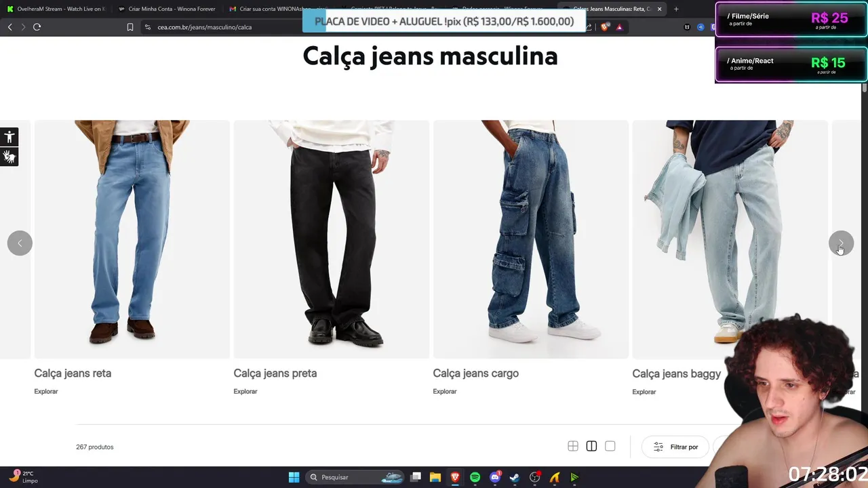Screen dimensions: 868x488
Task: Open Discord from taskbar
Action: click(x=495, y=477)
